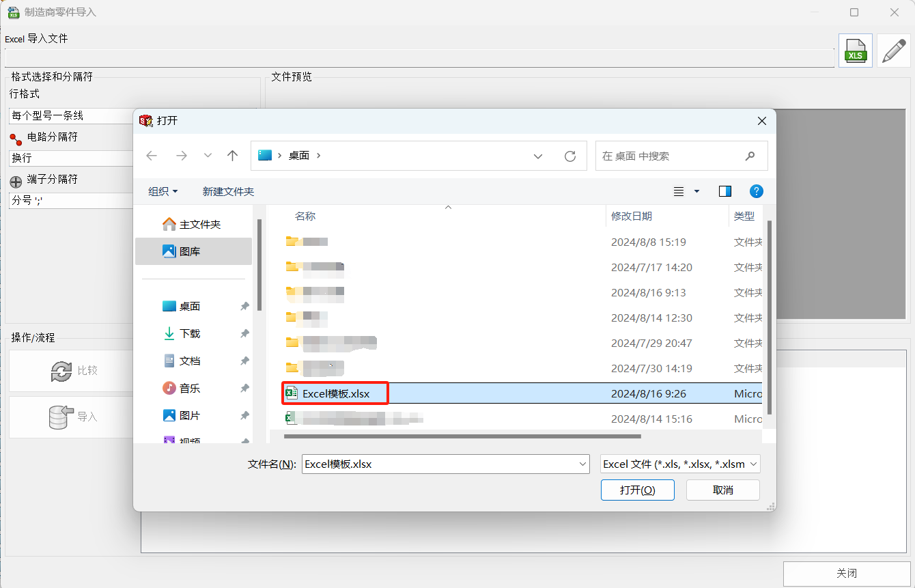Click the 文件名 input field
This screenshot has width=915, height=588.
[x=437, y=464]
